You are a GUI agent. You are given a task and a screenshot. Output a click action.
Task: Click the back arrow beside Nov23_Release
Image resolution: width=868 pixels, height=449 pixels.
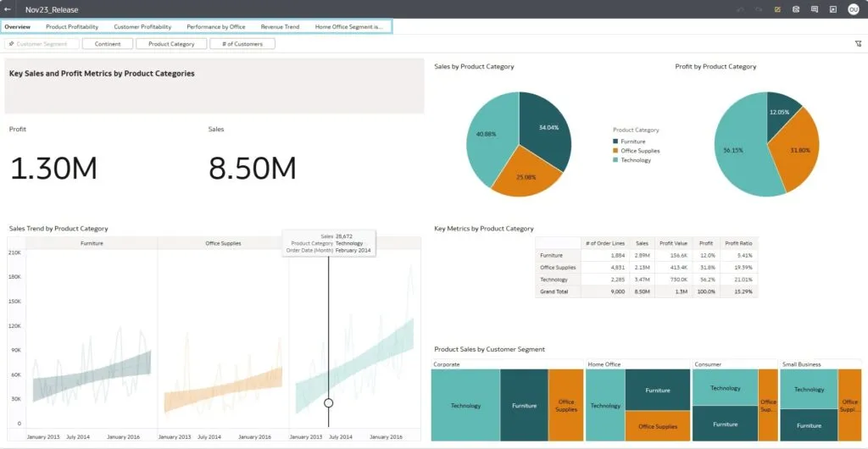click(8, 8)
